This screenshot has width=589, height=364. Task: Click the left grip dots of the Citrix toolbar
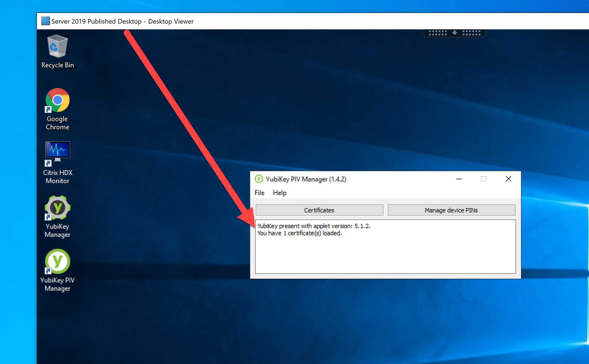438,33
